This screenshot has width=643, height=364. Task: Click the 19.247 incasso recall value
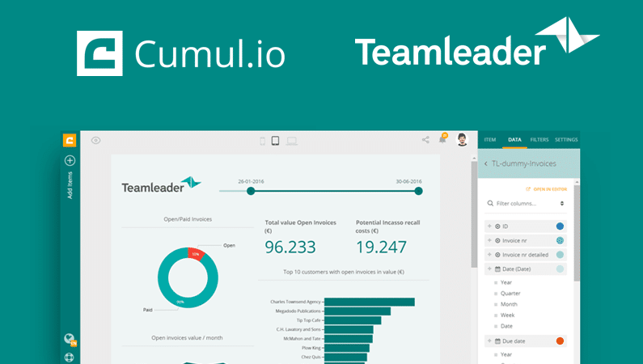click(x=381, y=248)
